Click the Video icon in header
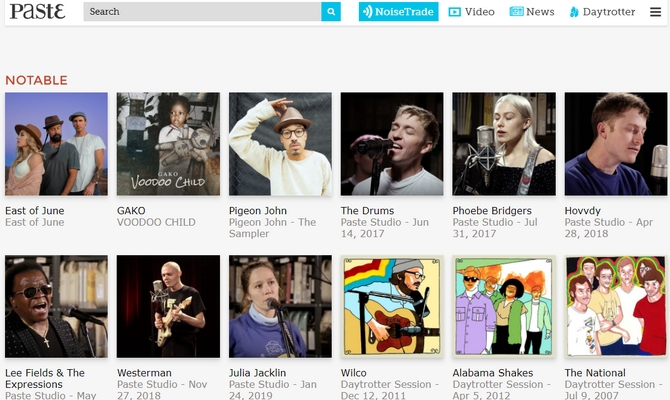This screenshot has width=670, height=400. (x=455, y=12)
